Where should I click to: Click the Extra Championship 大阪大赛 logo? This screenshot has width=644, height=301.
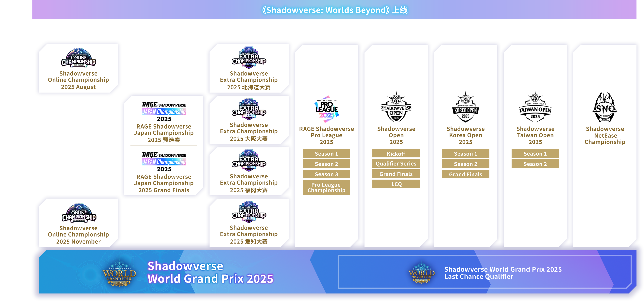pyautogui.click(x=249, y=109)
